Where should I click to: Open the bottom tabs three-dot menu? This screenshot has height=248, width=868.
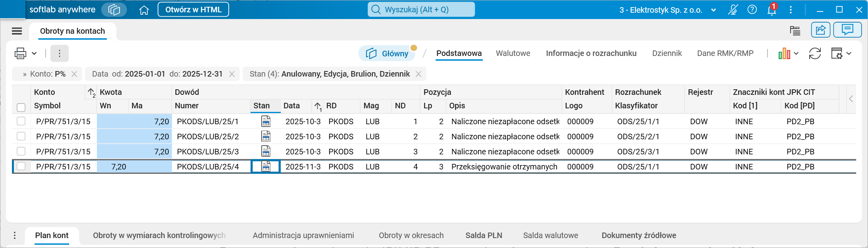click(x=15, y=235)
